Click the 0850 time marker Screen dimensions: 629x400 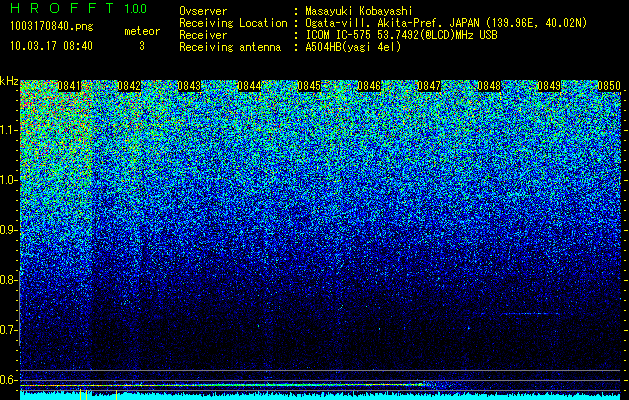click(609, 86)
